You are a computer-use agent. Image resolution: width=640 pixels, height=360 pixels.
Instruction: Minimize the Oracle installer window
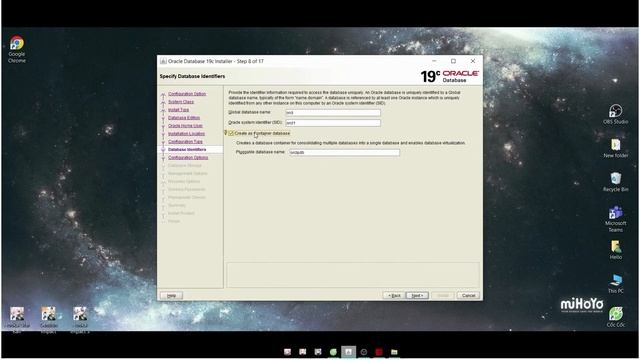click(x=434, y=61)
